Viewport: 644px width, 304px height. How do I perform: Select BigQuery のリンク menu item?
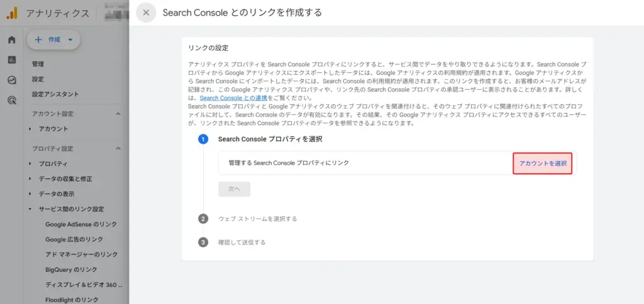71,269
